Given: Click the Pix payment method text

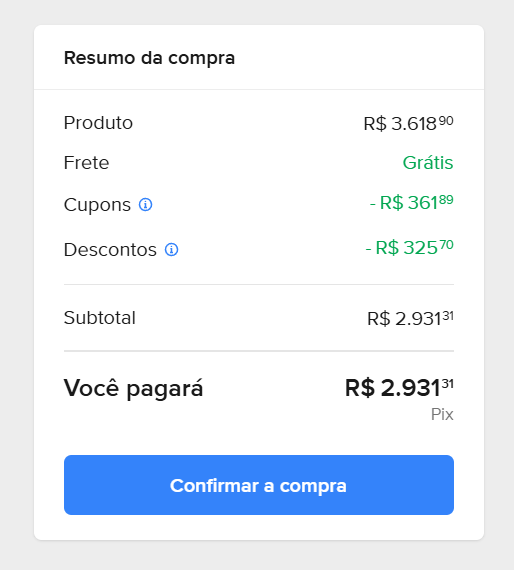Looking at the screenshot, I should 442,414.
